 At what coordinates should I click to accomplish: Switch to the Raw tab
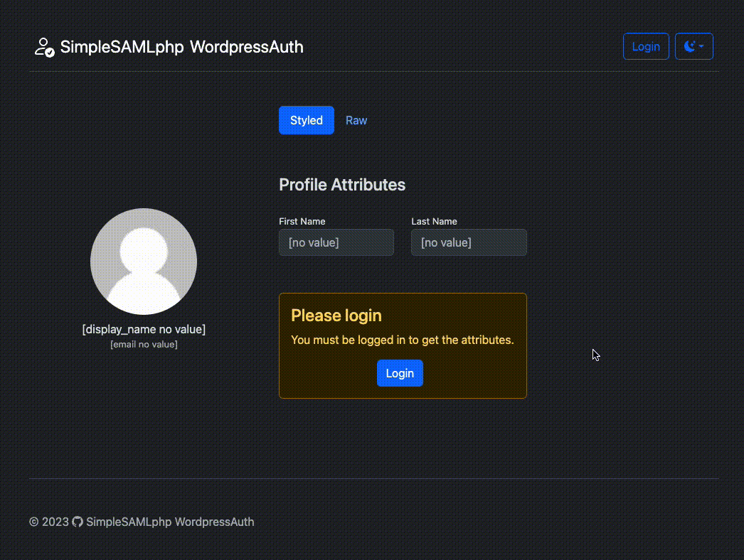point(356,120)
